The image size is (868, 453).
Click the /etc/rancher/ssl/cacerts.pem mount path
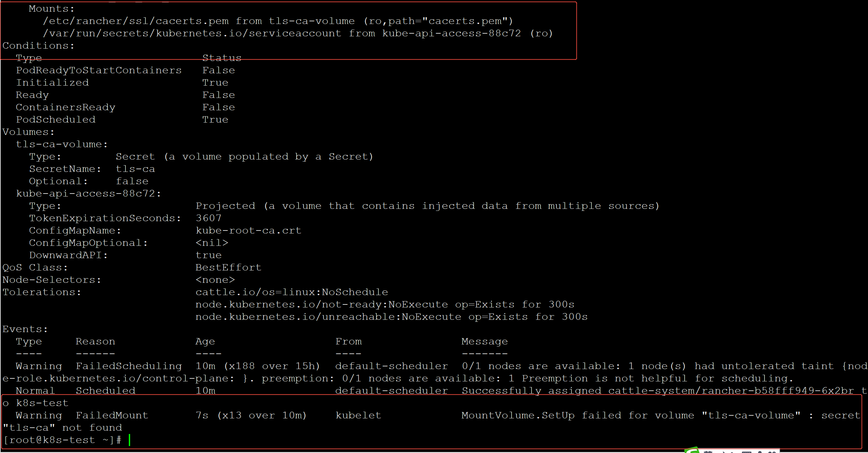point(135,21)
